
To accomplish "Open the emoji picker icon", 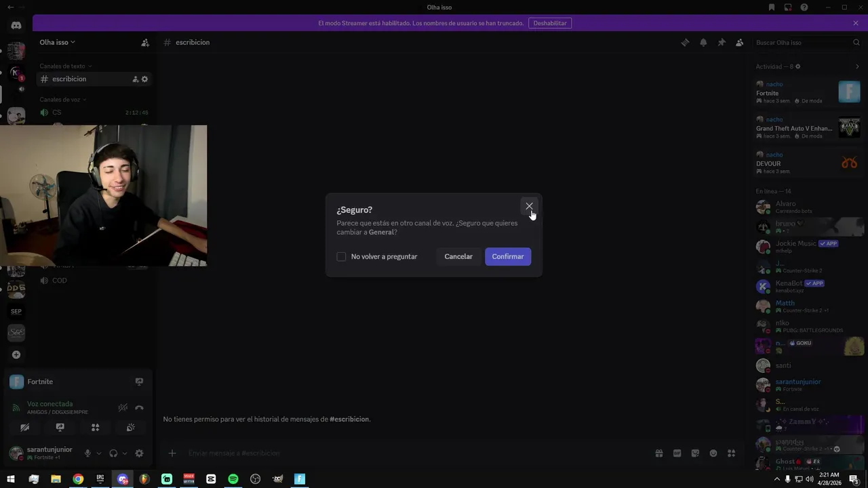I will coord(713,453).
